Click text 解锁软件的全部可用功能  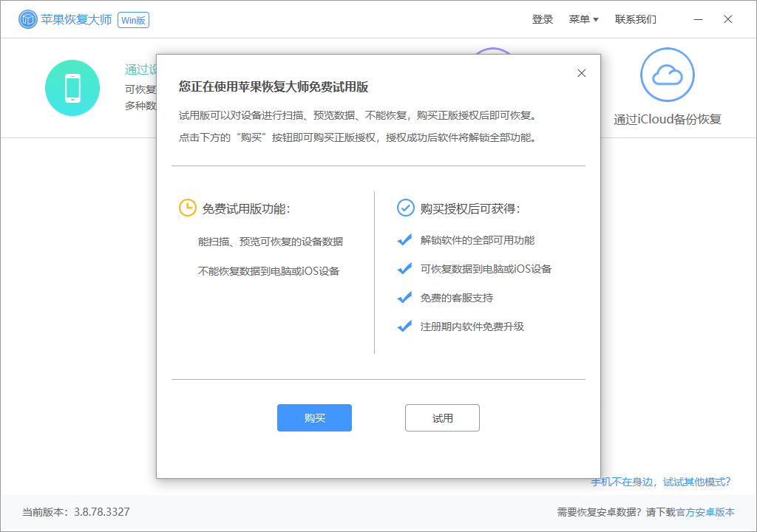coord(478,240)
